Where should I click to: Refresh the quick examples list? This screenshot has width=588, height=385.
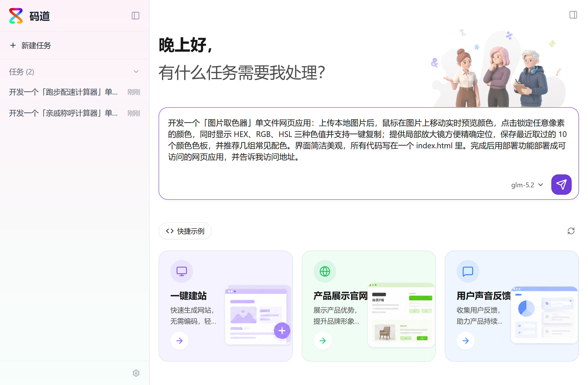571,231
